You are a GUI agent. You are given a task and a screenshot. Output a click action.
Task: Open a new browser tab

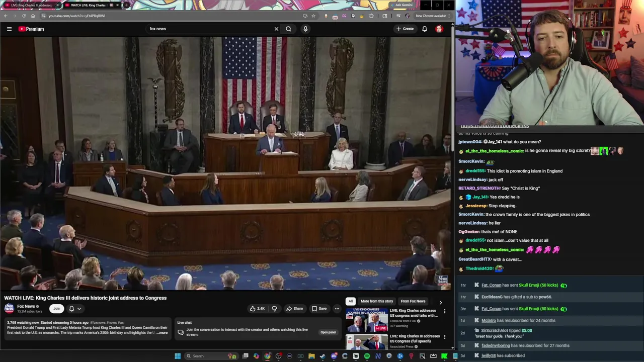click(127, 5)
